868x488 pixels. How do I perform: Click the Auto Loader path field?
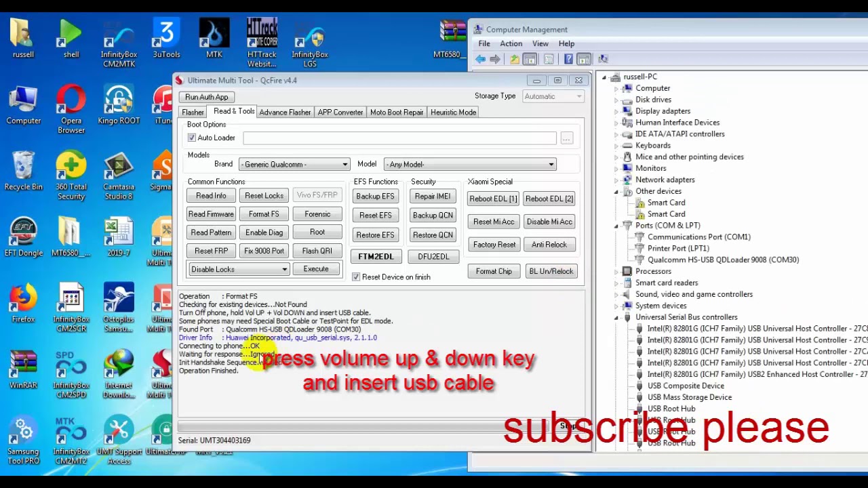pos(400,138)
